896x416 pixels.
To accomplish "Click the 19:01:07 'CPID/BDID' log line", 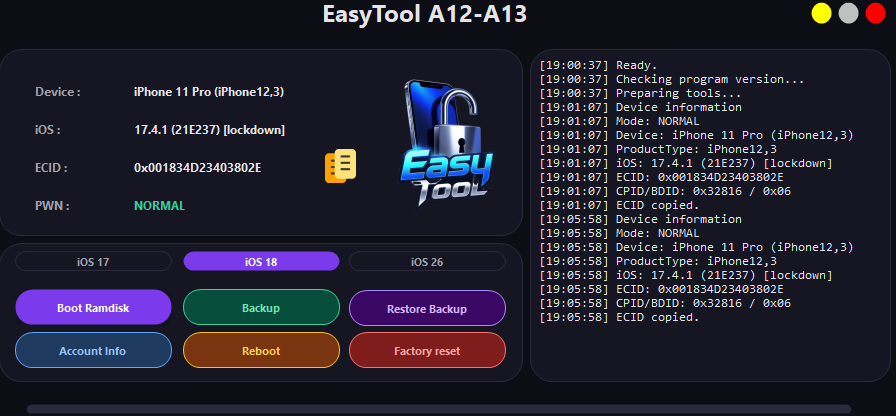I will tap(665, 191).
